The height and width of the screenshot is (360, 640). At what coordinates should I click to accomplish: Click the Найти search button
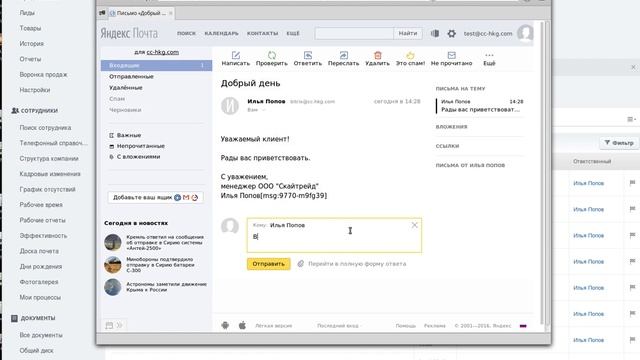(408, 33)
